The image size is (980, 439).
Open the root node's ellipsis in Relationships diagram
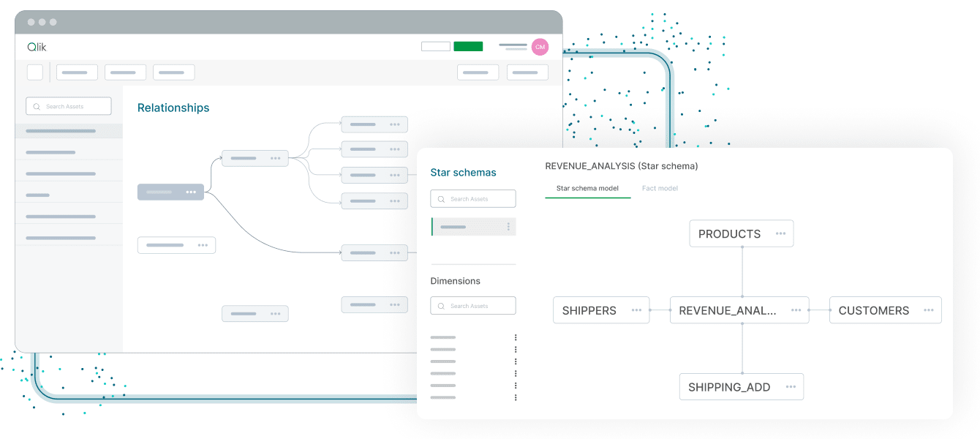point(191,192)
